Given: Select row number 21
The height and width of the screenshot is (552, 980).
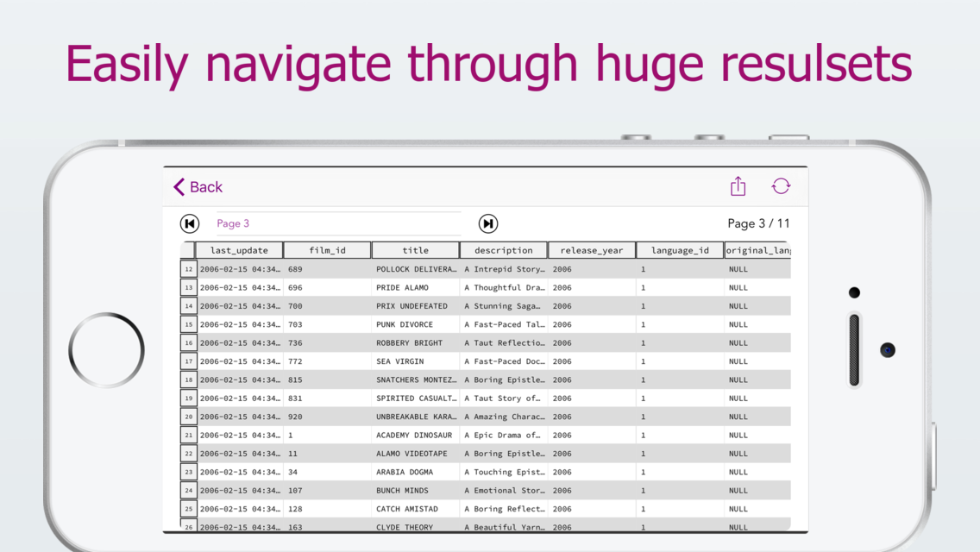Looking at the screenshot, I should tap(188, 435).
